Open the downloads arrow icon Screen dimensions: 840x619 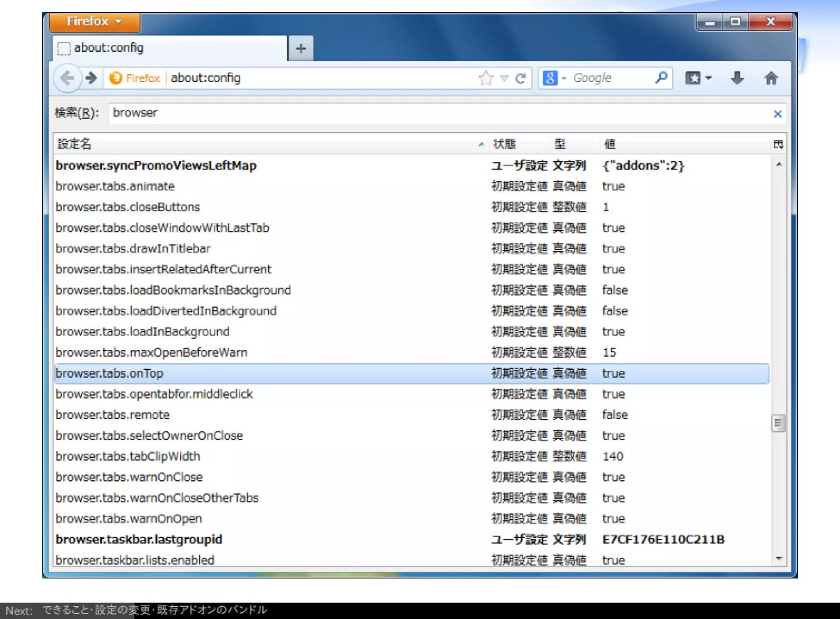(737, 78)
